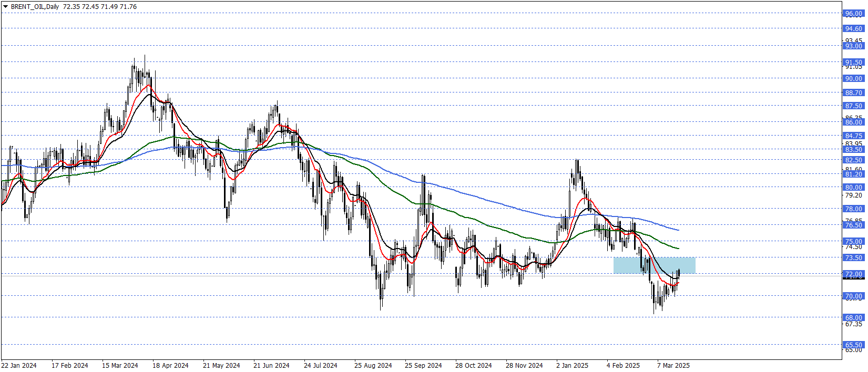Image resolution: width=868 pixels, height=372 pixels.
Task: Select the 7 Mar 2025 date label
Action: click(x=673, y=366)
